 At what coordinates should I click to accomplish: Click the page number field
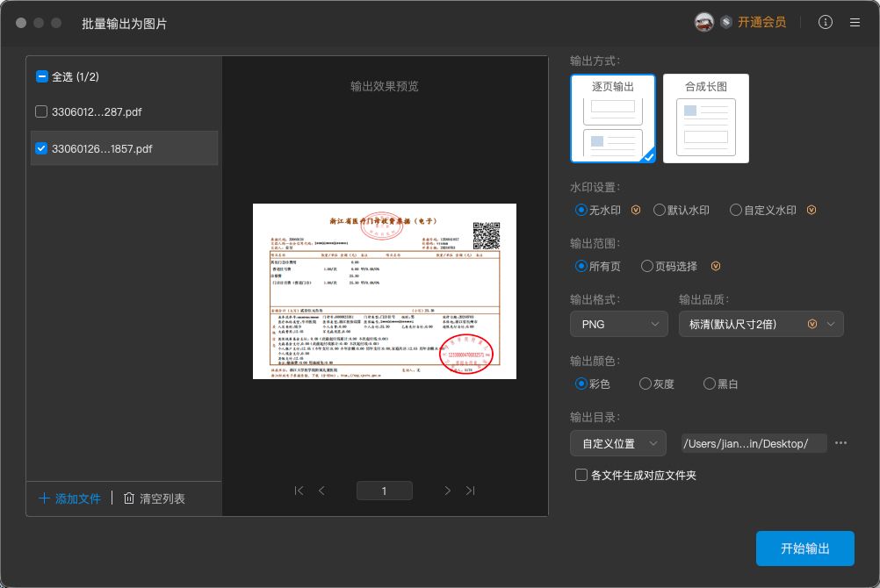(x=385, y=491)
